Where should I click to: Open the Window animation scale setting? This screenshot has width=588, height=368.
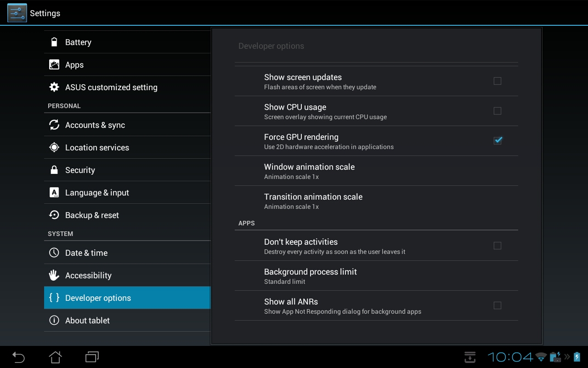tap(376, 171)
